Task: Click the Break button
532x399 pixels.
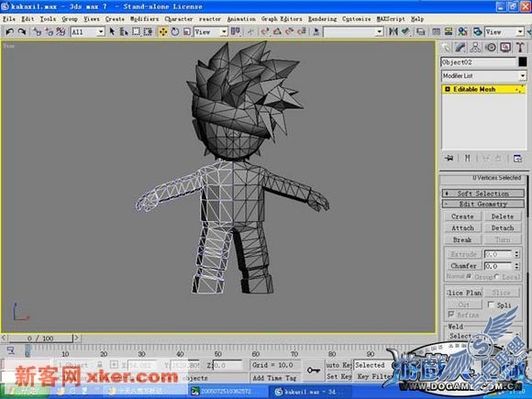Action: click(462, 239)
